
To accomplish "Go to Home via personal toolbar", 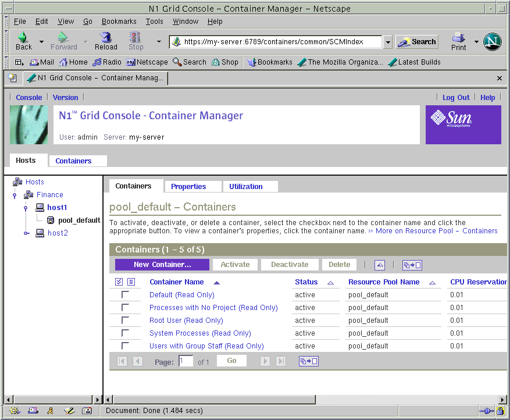I will point(73,62).
